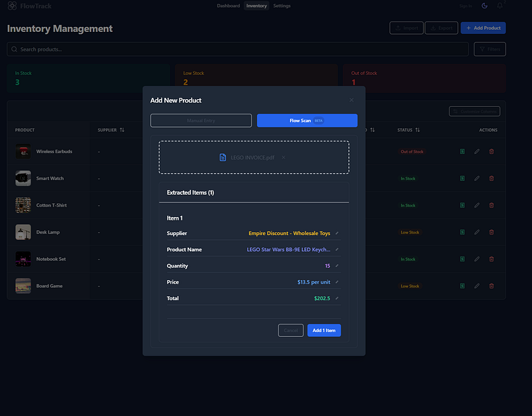Select the Flow Scan tab

click(307, 121)
